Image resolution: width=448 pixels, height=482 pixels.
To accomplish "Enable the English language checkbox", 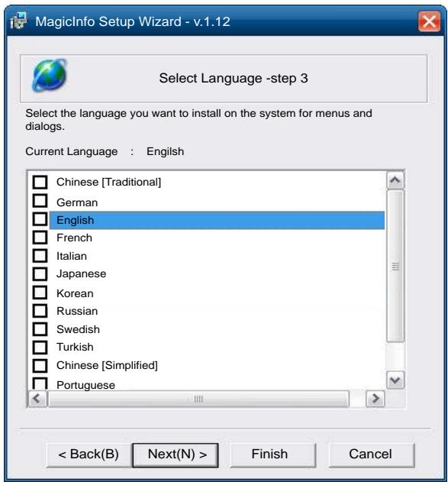I will pos(40,219).
